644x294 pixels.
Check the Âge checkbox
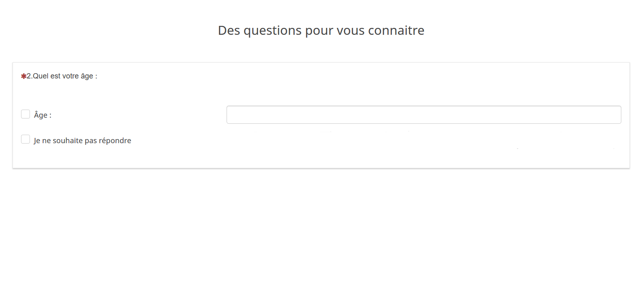25,114
